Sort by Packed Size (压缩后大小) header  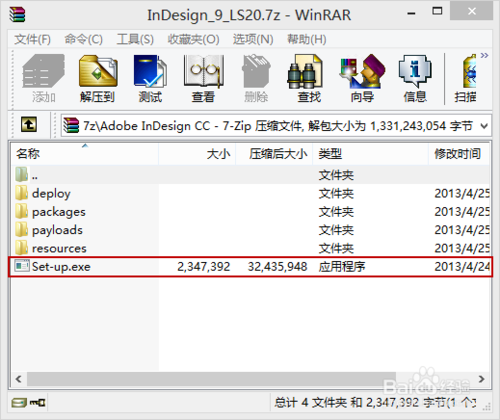tap(274, 154)
